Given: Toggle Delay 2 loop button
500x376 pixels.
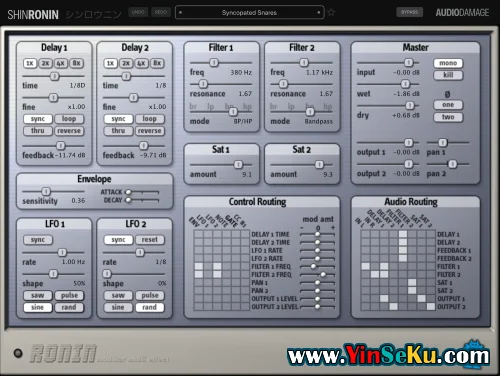Looking at the screenshot, I should tap(149, 119).
